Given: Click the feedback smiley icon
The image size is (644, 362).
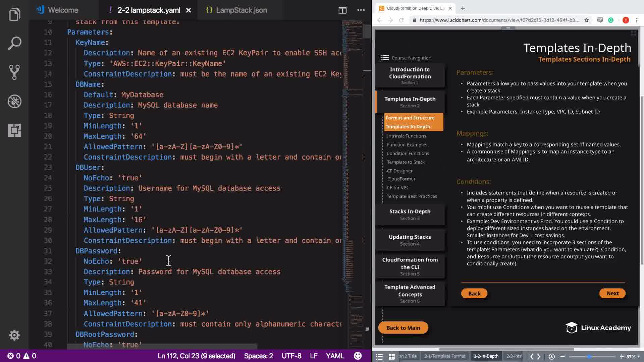Looking at the screenshot, I should click(358, 356).
